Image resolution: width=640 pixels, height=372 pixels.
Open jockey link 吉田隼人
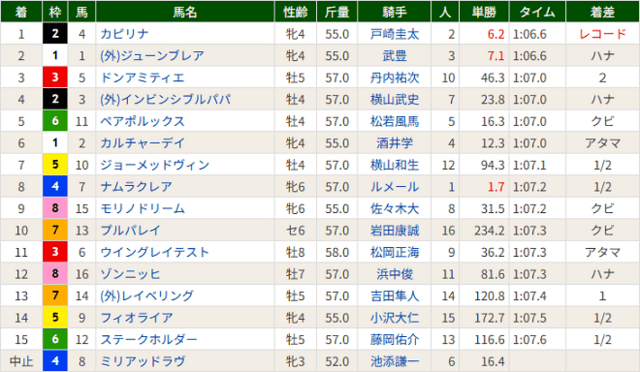pyautogui.click(x=394, y=296)
